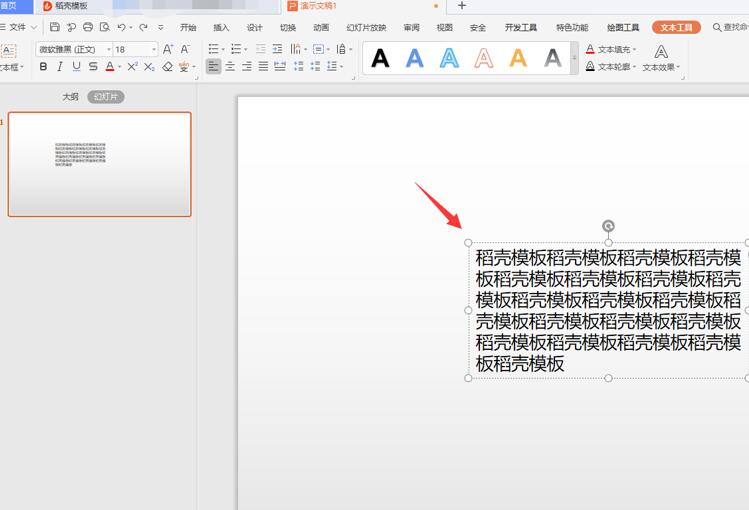
Task: Select gray gradient text style preset
Action: pyautogui.click(x=553, y=58)
